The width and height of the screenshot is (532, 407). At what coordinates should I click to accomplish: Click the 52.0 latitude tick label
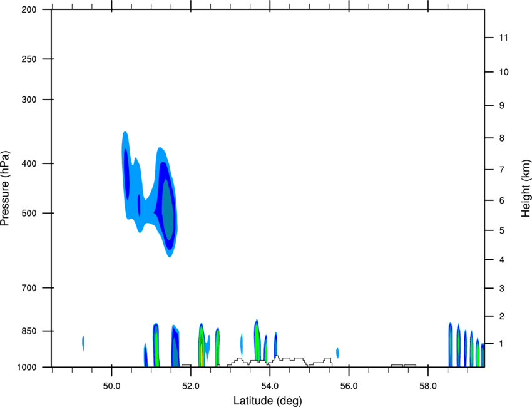click(x=191, y=386)
